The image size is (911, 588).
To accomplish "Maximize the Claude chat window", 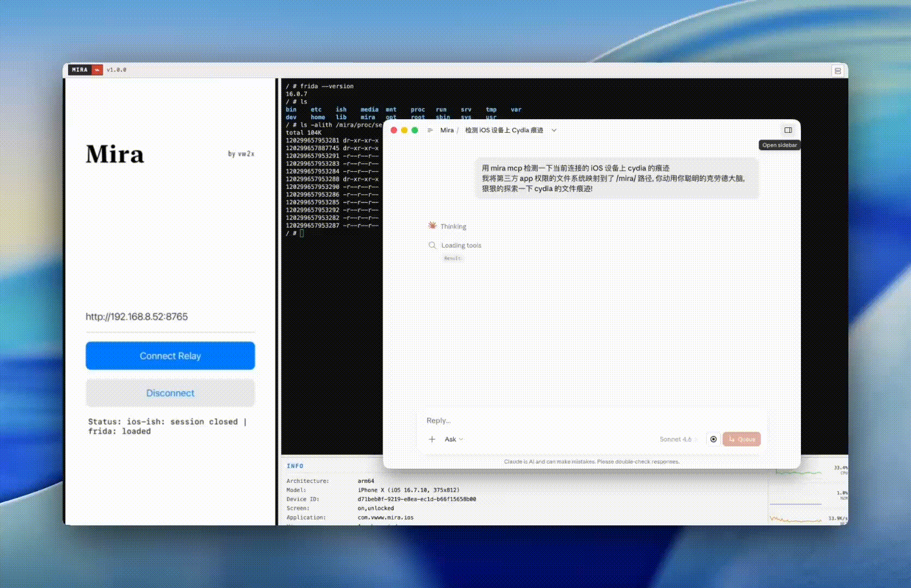I will (x=415, y=130).
